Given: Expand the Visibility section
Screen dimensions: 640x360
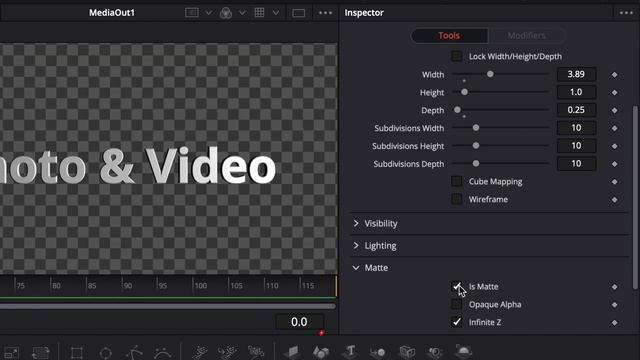Looking at the screenshot, I should pos(356,223).
